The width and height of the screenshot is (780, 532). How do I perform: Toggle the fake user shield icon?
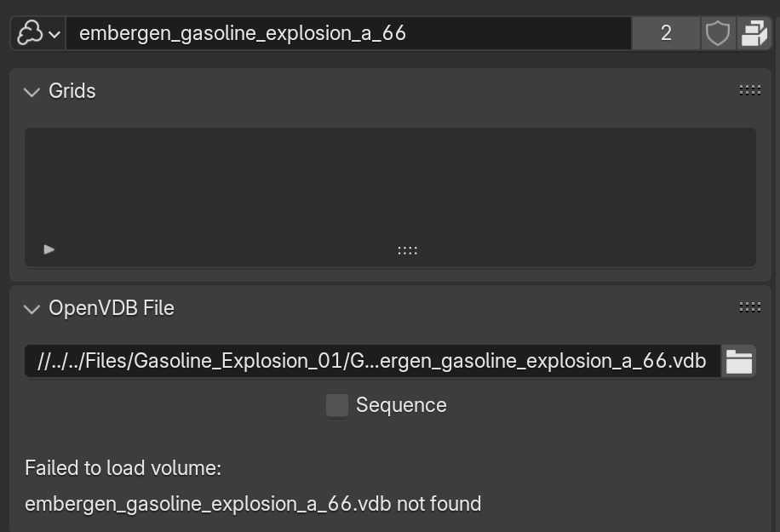click(x=718, y=34)
